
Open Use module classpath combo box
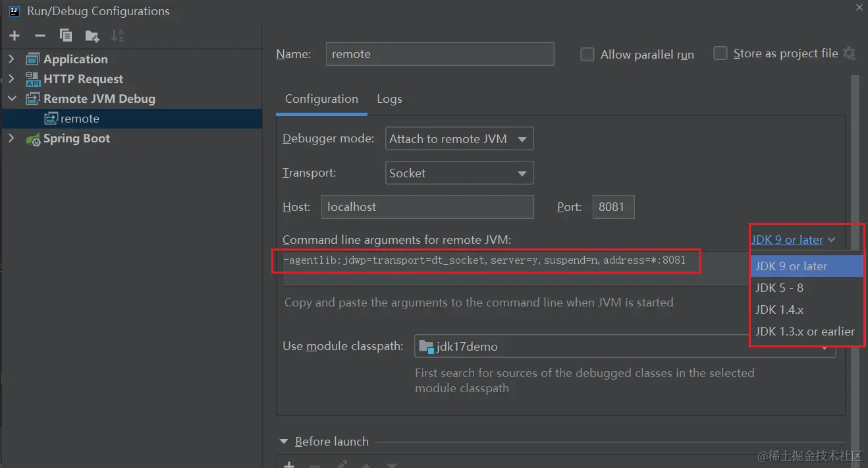[625, 346]
